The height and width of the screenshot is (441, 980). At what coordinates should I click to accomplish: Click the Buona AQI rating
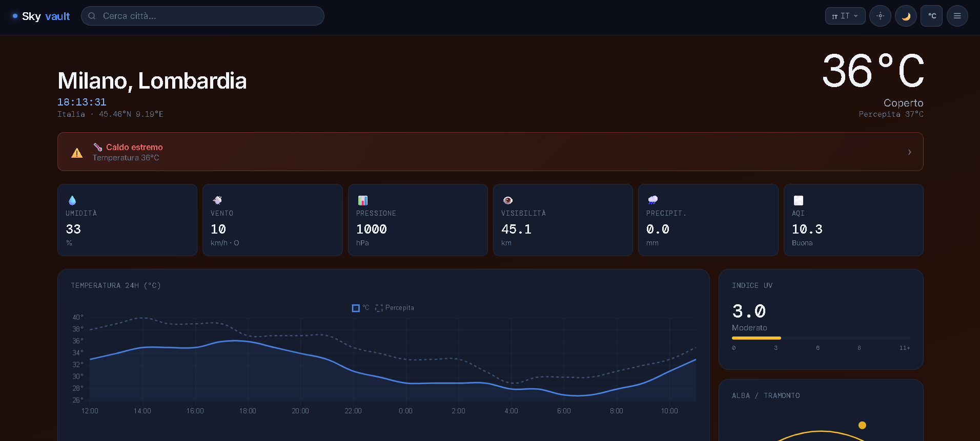(802, 243)
